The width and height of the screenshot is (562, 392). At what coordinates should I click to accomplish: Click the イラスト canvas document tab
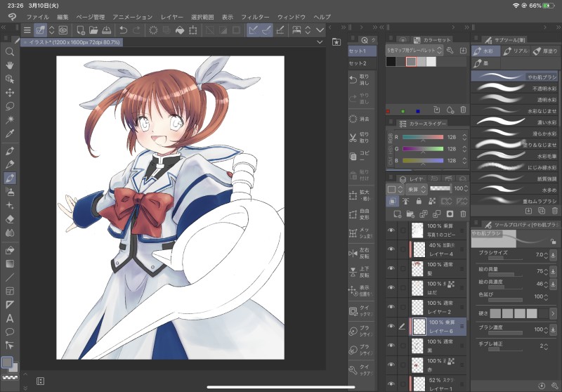pos(72,42)
